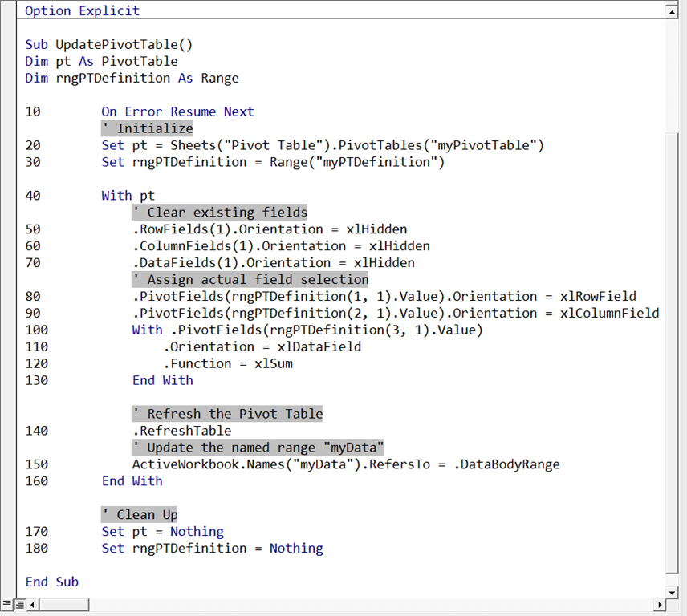Click '.RowFields(1).Orientation = xlHidden' line
This screenshot has width=687, height=616.
270,229
